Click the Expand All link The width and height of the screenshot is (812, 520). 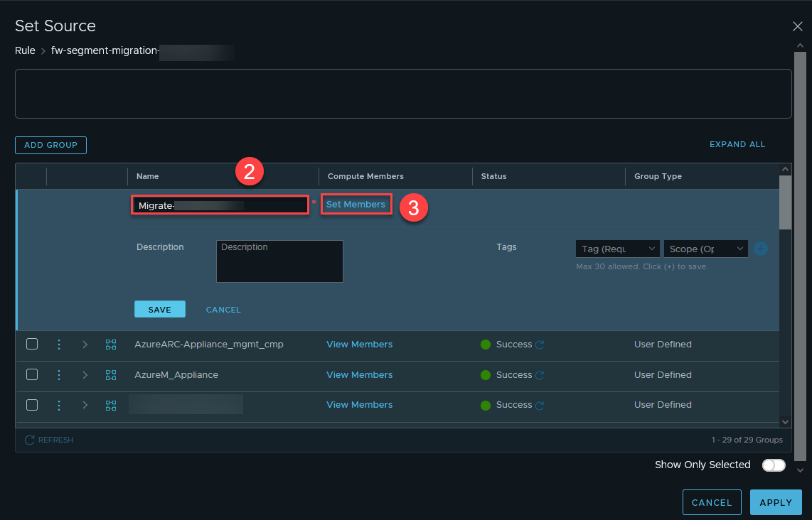tap(737, 144)
